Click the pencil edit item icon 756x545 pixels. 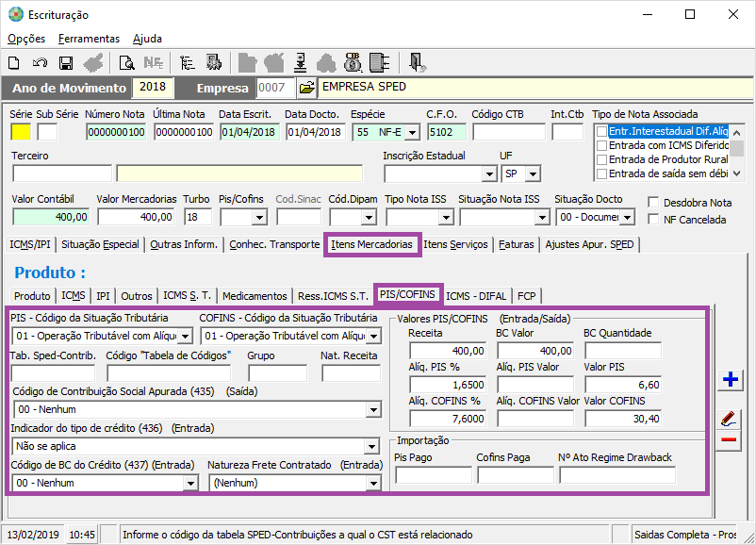729,418
